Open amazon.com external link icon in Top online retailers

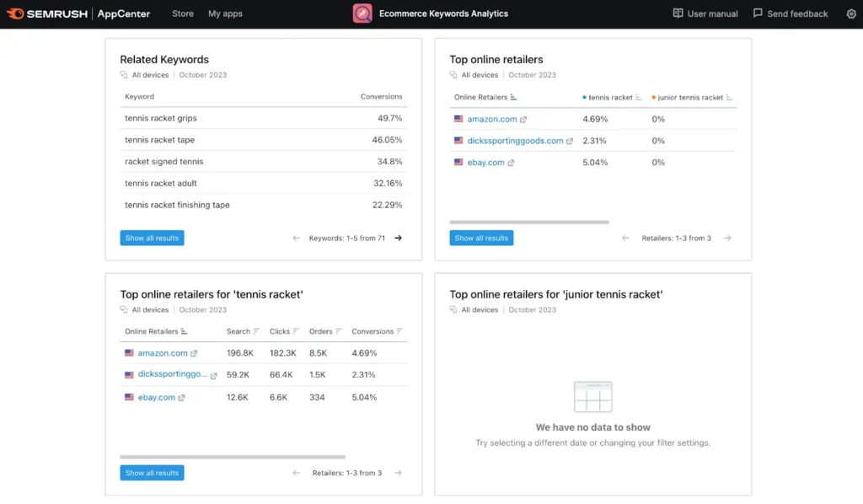[x=523, y=120]
